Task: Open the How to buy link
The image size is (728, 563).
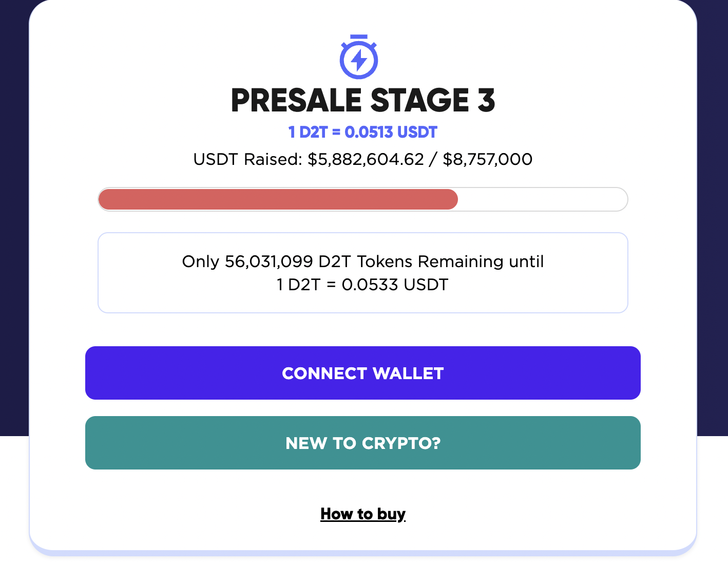Action: tap(363, 514)
